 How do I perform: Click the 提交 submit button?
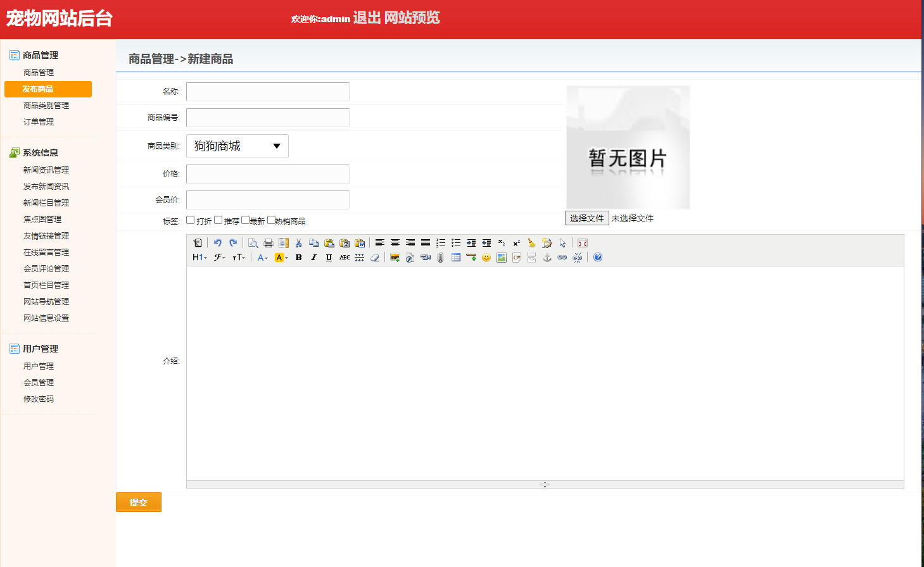[139, 502]
